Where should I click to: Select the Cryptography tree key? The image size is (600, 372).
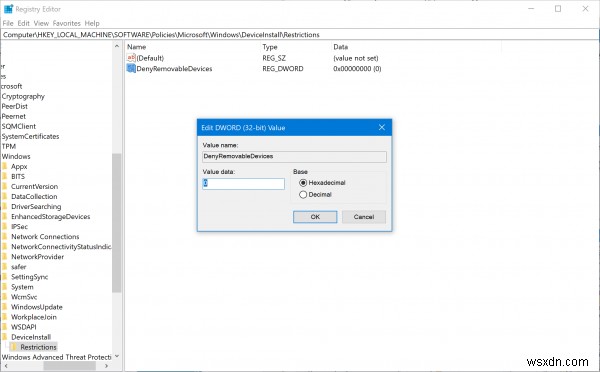point(23,96)
